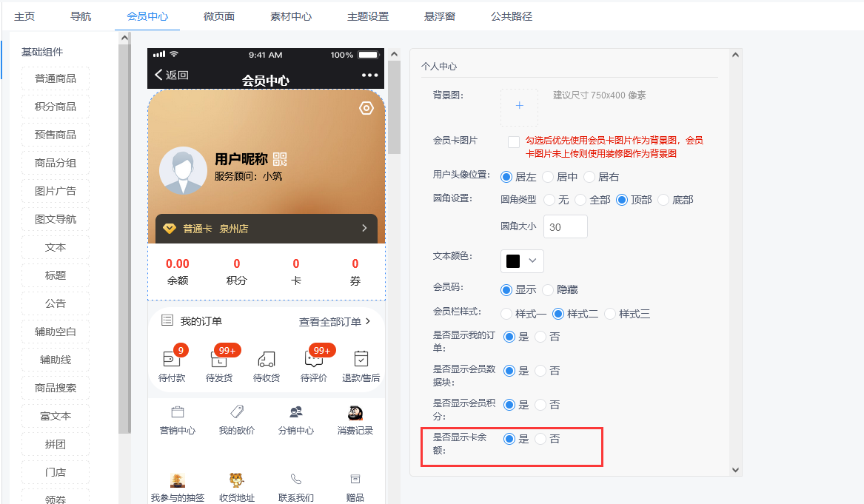Select 底部 corner type
This screenshot has height=504, width=864.
click(663, 200)
